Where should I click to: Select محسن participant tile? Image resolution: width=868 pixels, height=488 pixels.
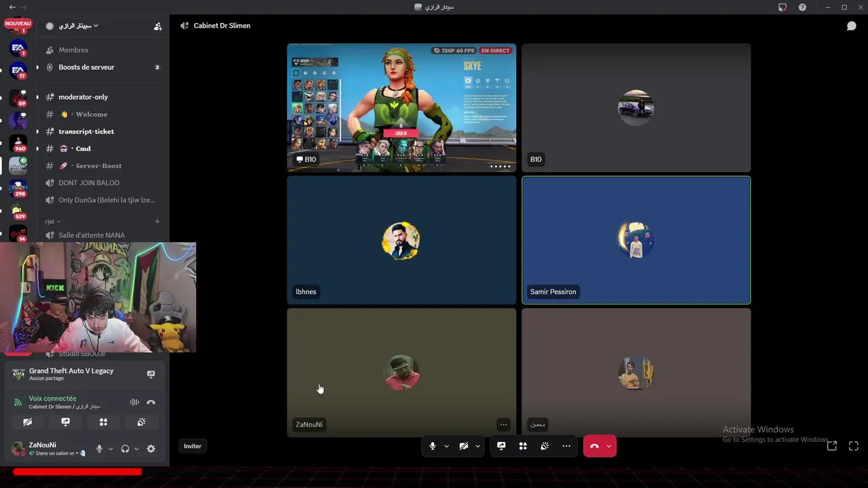tap(636, 373)
